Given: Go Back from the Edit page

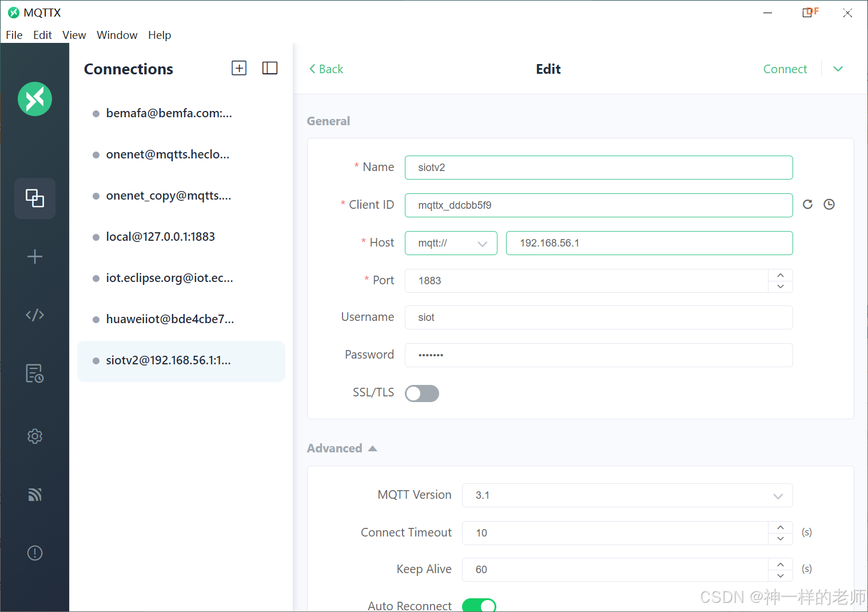Looking at the screenshot, I should (x=326, y=69).
